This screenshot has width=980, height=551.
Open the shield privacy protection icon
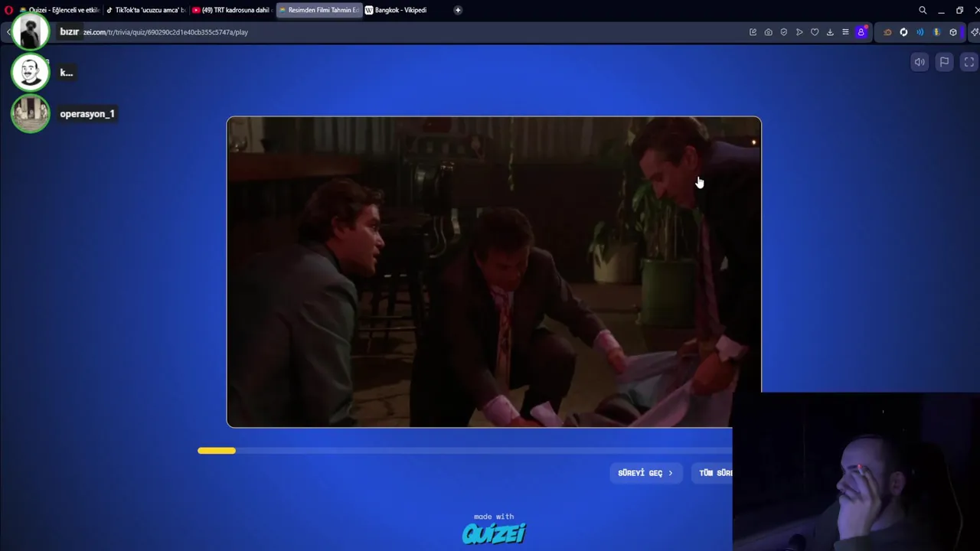783,32
